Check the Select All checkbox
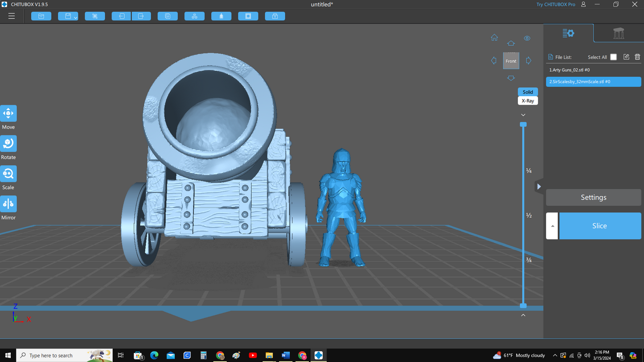 (x=613, y=57)
